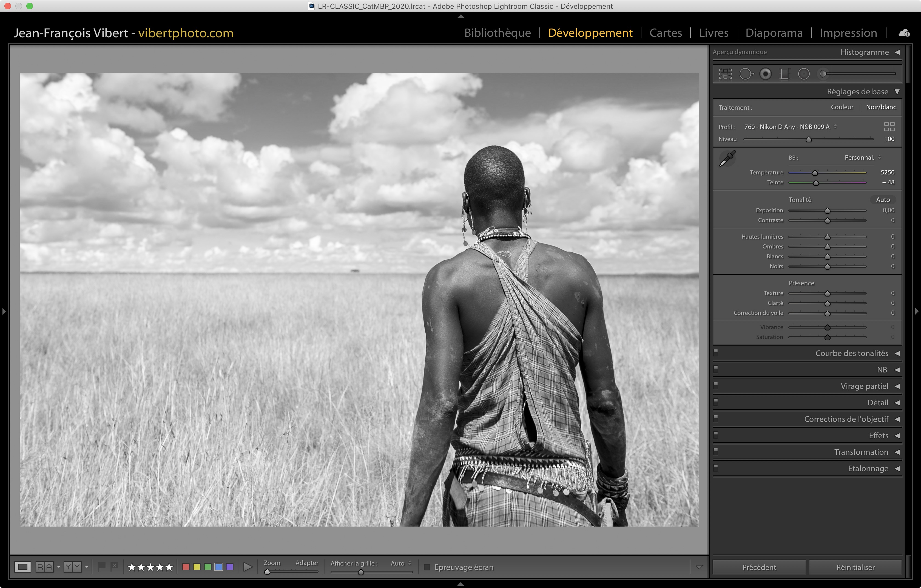Select the Crop overlay tool
921x588 pixels.
725,74
